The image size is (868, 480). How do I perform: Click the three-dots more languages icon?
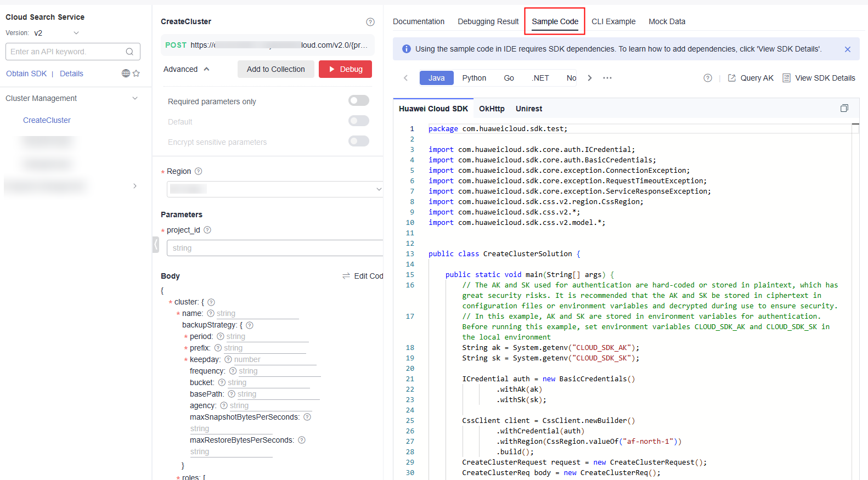click(607, 78)
